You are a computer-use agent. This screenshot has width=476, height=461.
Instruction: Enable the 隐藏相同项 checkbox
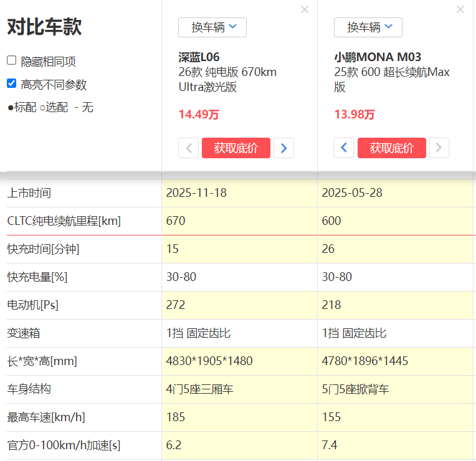[12, 60]
